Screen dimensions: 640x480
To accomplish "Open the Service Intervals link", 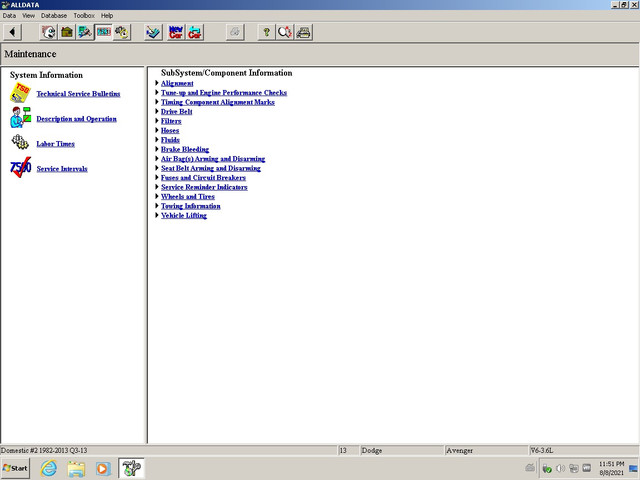I will point(62,169).
